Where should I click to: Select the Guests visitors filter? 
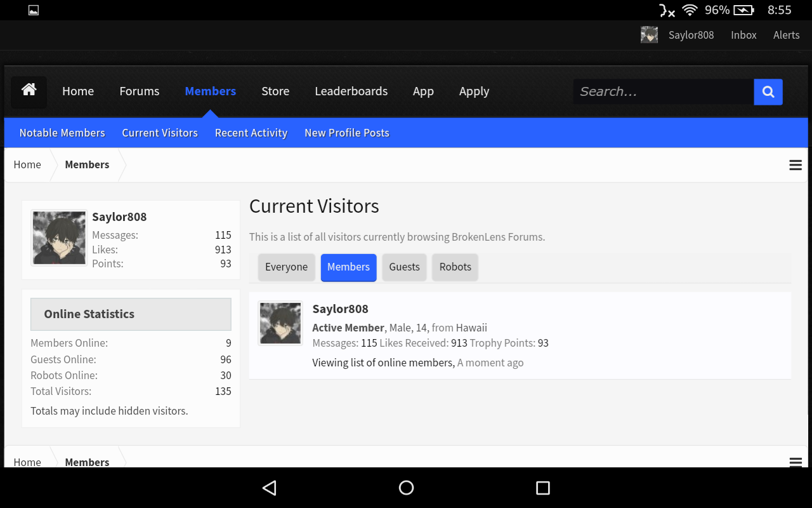tap(405, 267)
